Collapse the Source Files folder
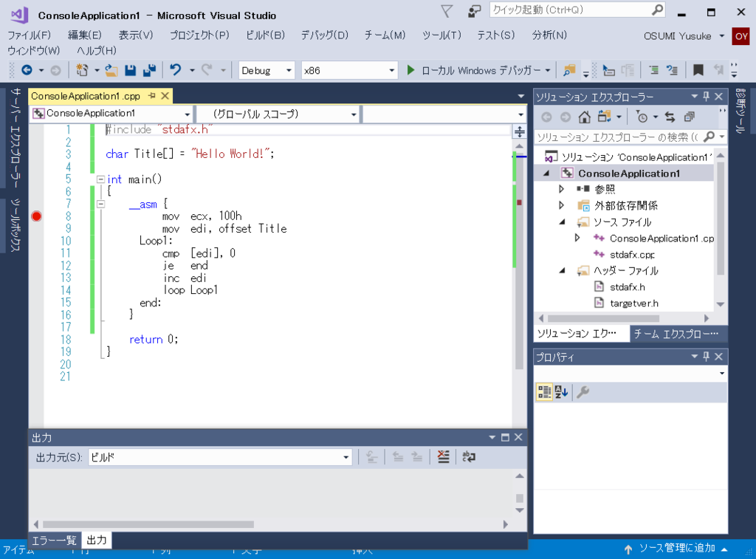Screen dimensions: 756x559 [x=562, y=222]
